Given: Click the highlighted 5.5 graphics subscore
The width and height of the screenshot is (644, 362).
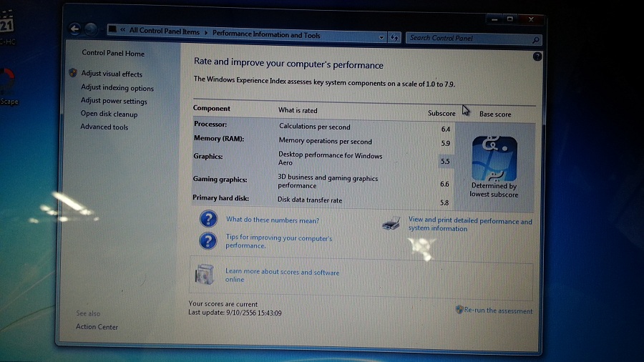Looking at the screenshot, I should (x=445, y=161).
